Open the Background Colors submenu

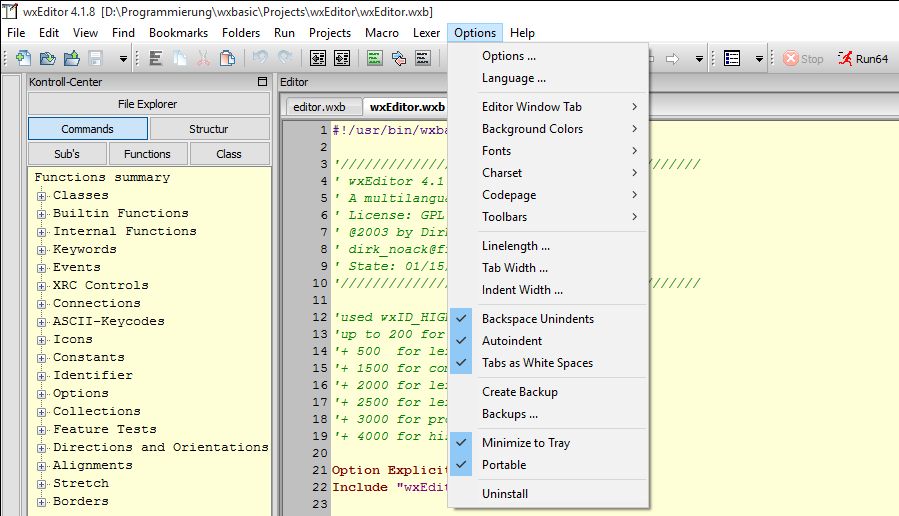tap(532, 129)
